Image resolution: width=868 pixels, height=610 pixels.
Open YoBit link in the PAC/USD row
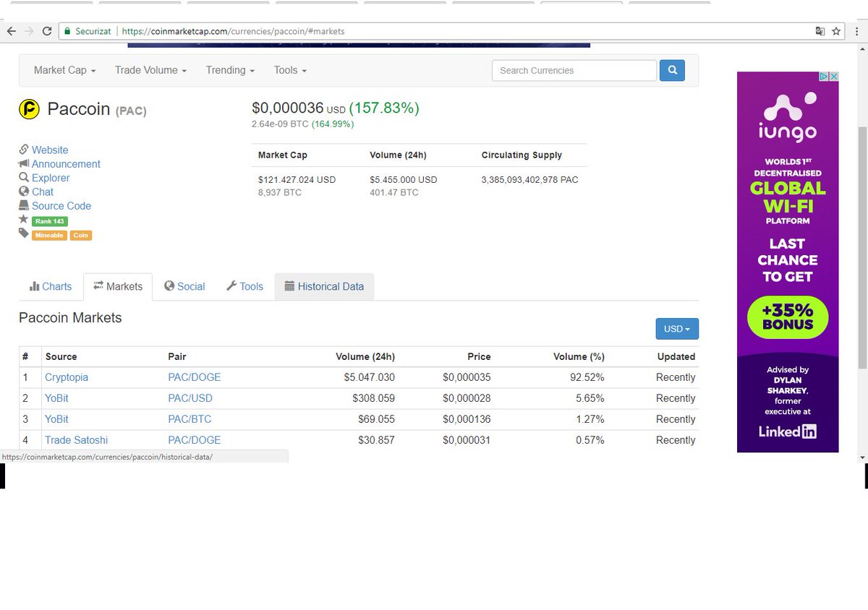(x=56, y=398)
